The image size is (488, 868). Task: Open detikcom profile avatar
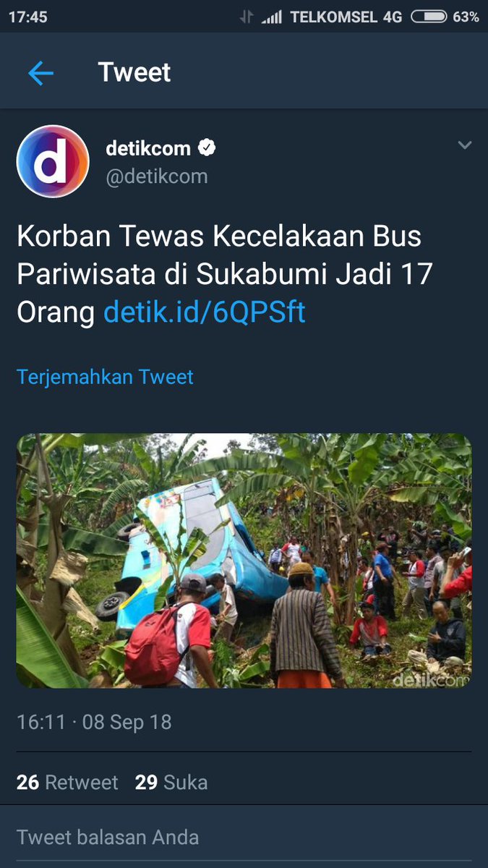(53, 161)
